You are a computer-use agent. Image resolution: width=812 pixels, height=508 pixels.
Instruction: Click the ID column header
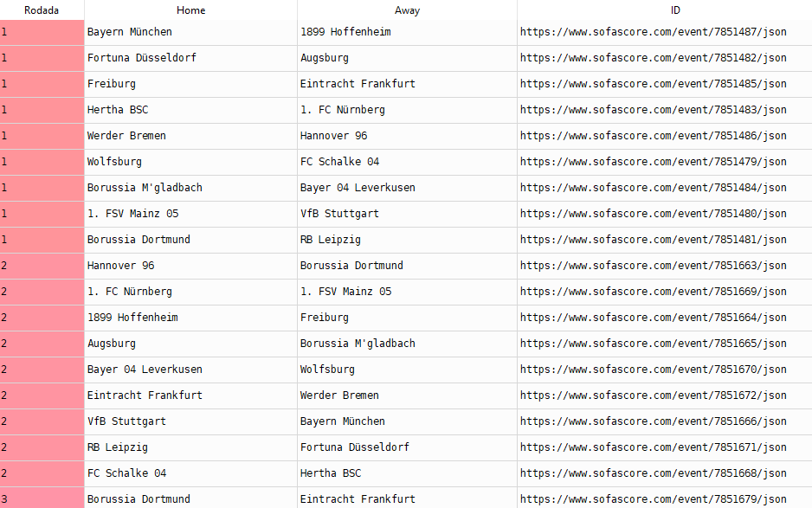(x=664, y=10)
